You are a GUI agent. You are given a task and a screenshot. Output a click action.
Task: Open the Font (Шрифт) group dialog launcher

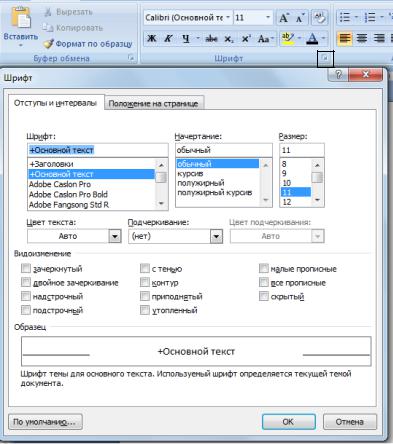pos(325,59)
